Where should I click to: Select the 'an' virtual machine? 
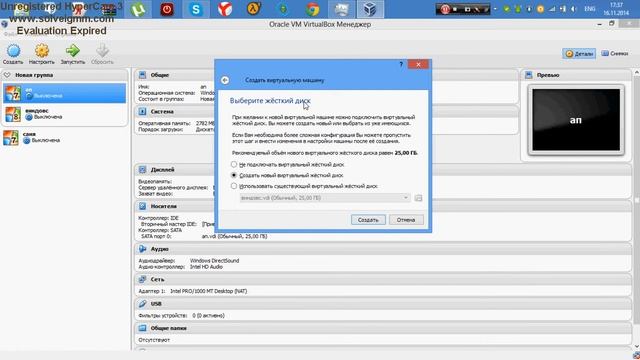65,93
